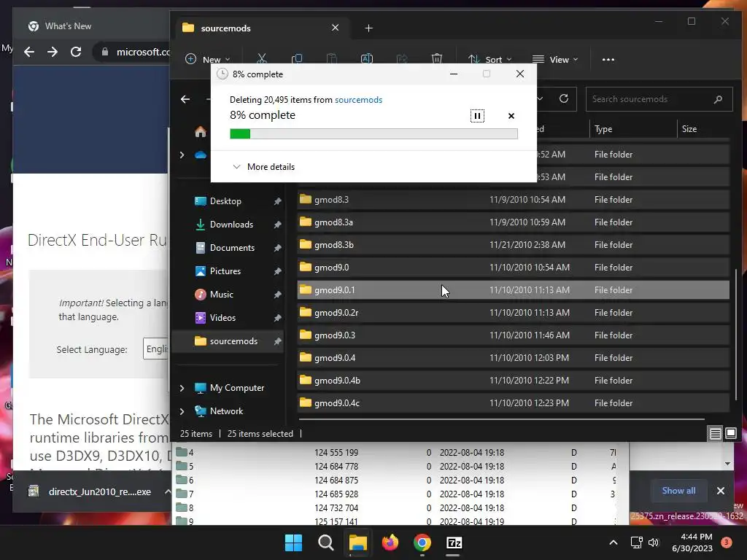
Task: Go back in File Explorer navigation
Action: click(185, 99)
